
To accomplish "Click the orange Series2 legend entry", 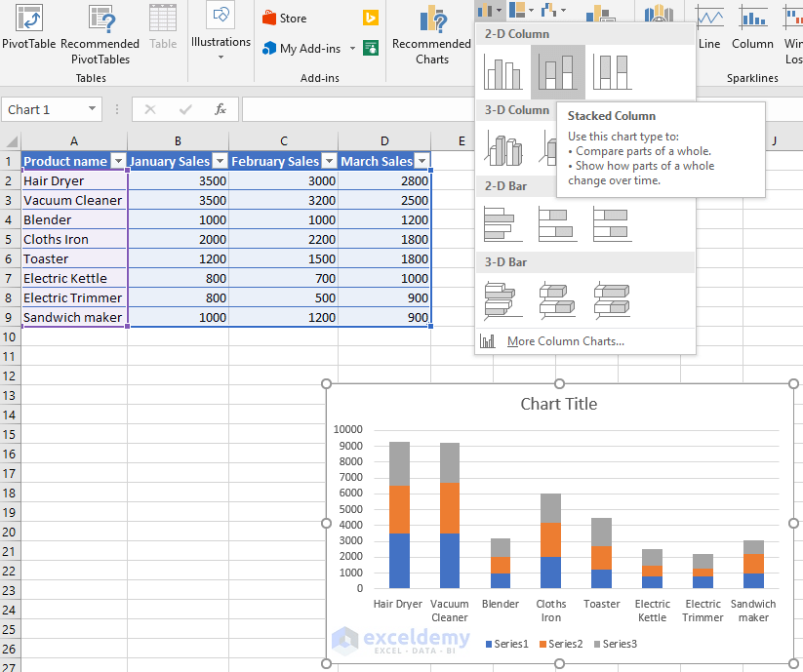I will (561, 644).
